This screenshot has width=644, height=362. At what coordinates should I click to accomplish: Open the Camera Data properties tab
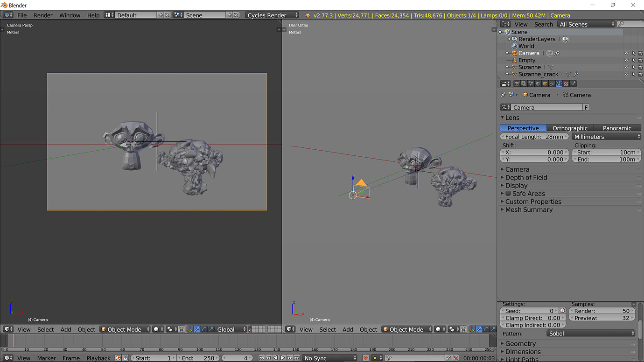pos(559,84)
